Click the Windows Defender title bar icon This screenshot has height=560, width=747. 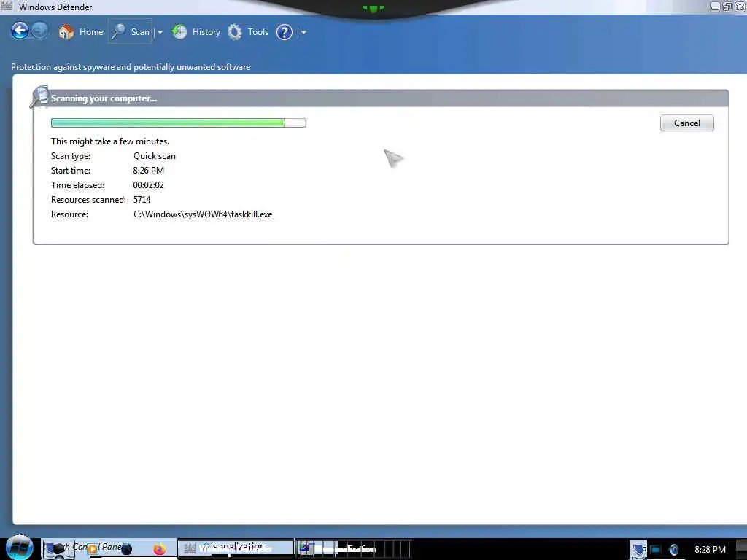7,7
